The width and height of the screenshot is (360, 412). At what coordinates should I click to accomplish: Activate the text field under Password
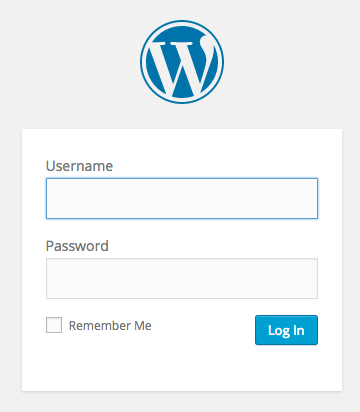point(182,278)
